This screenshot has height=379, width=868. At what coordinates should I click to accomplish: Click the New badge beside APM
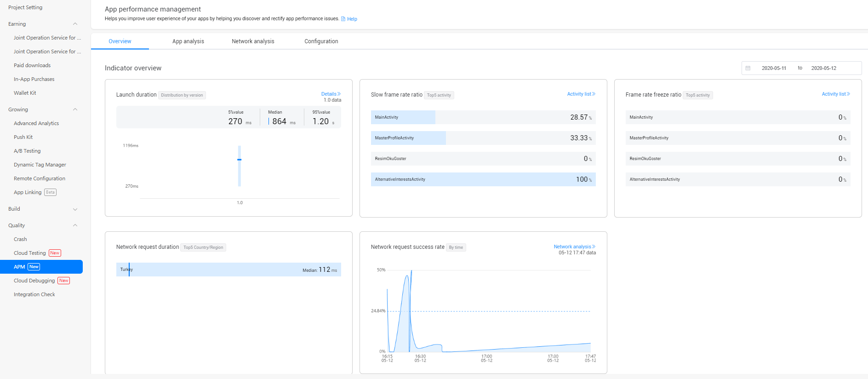(x=34, y=267)
